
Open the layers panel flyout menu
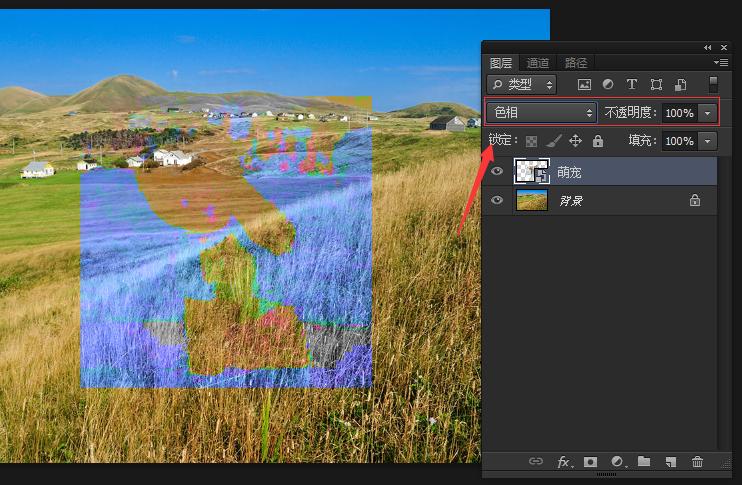[721, 62]
